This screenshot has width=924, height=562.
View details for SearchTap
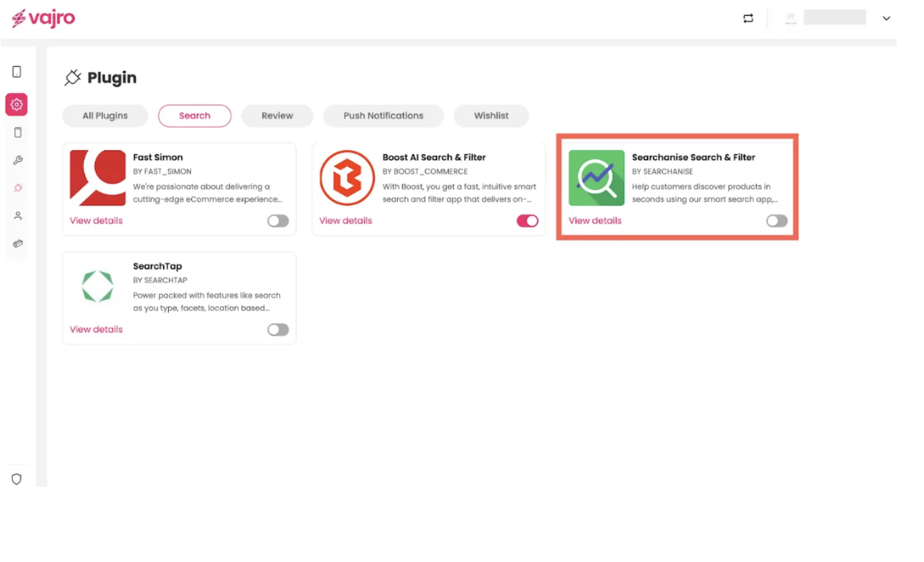coord(96,330)
